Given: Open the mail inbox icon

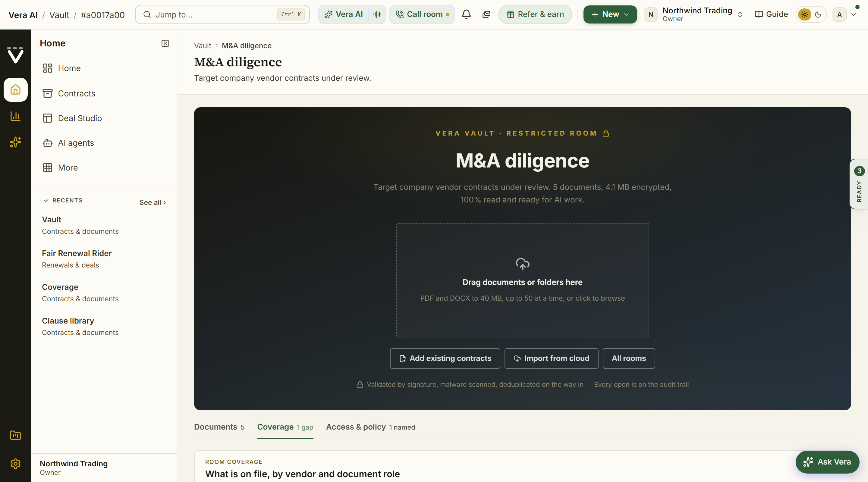Looking at the screenshot, I should tap(486, 14).
